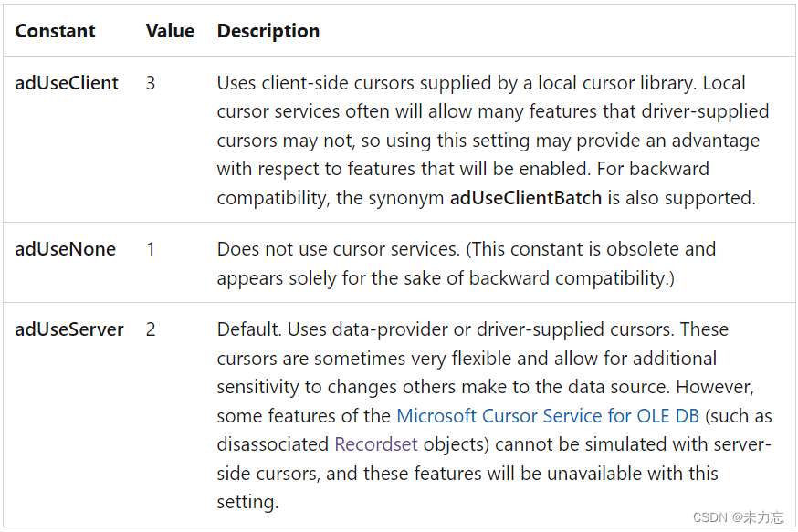The width and height of the screenshot is (798, 532).
Task: Click value 3 in the adUseClient row
Action: click(x=151, y=83)
